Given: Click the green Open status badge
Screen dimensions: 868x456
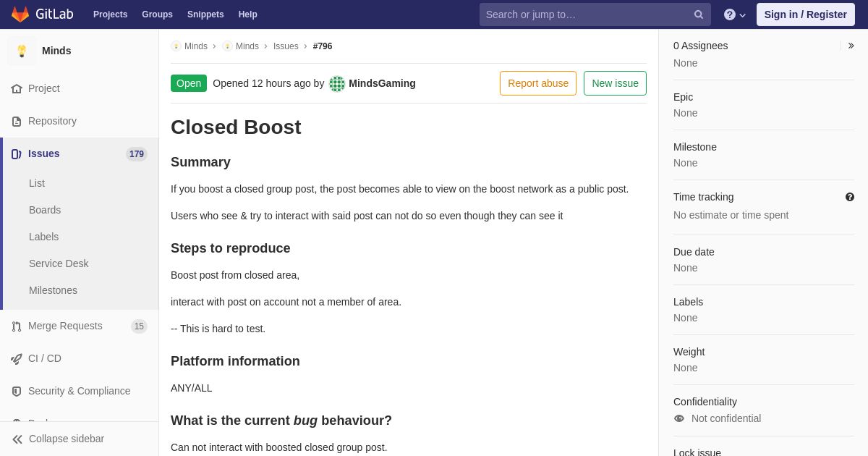Looking at the screenshot, I should pos(189,83).
